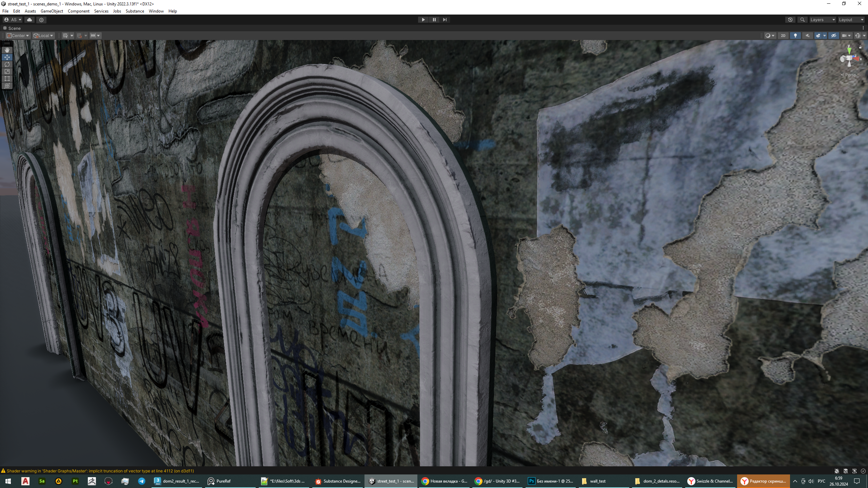Open the Layers dropdown
Image resolution: width=868 pixels, height=488 pixels.
(x=822, y=20)
